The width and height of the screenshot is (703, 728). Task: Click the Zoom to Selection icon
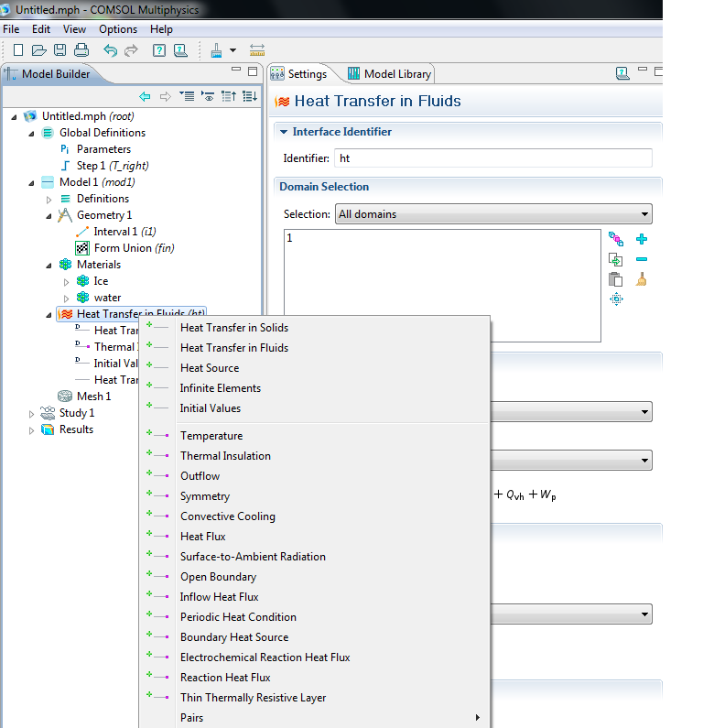[x=616, y=299]
